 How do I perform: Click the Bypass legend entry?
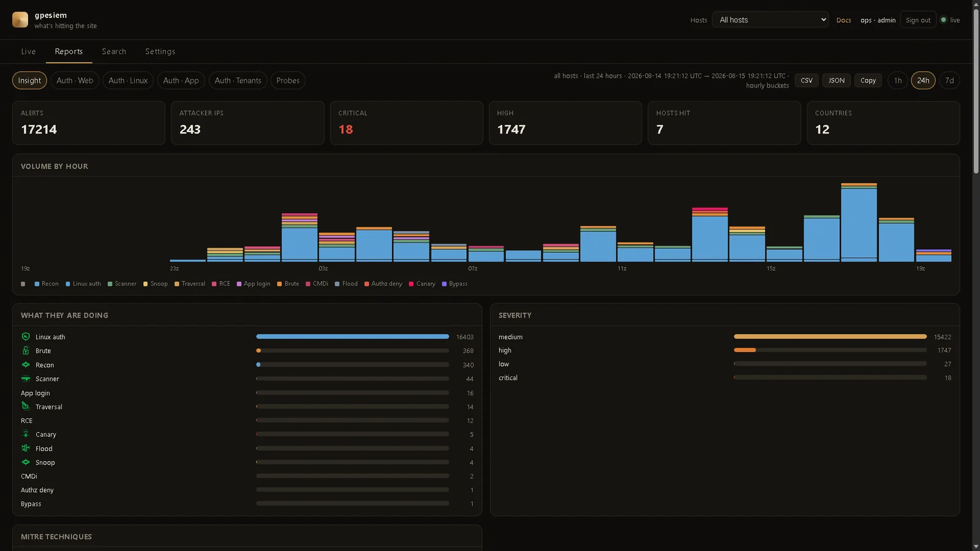pyautogui.click(x=454, y=284)
